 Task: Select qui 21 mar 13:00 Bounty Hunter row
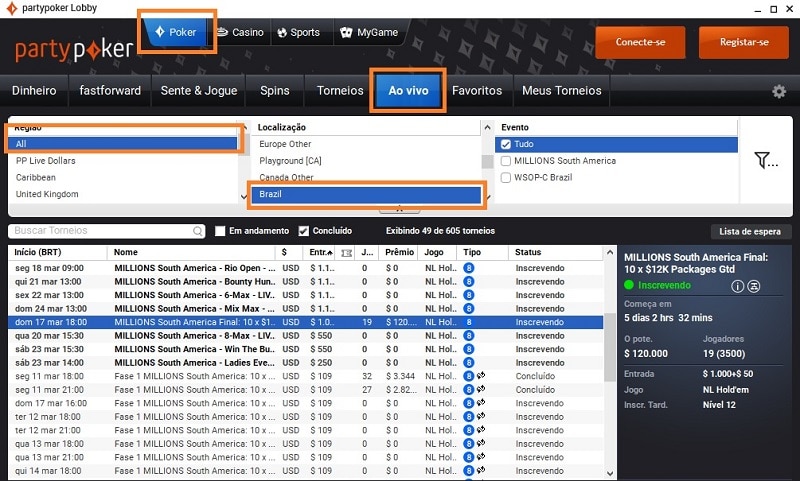306,282
